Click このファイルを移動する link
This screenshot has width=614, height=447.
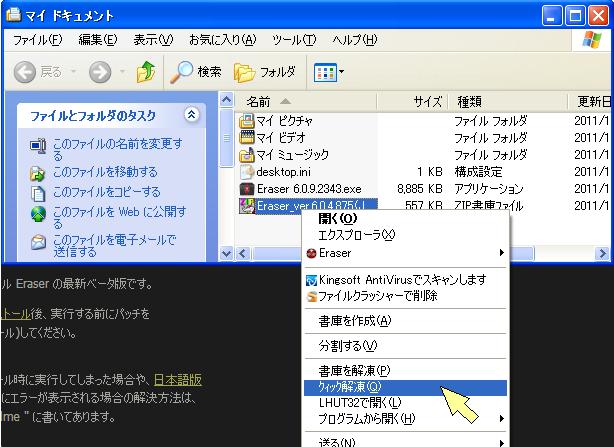(105, 172)
